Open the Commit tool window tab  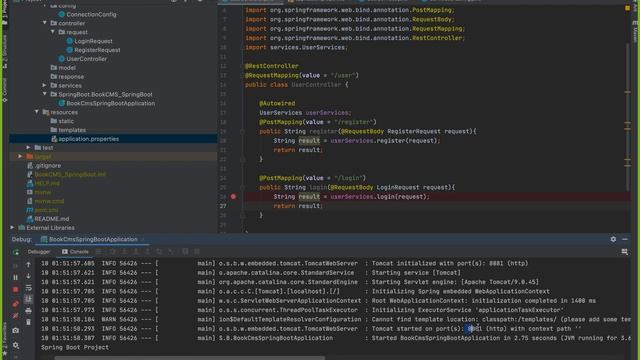[4, 89]
